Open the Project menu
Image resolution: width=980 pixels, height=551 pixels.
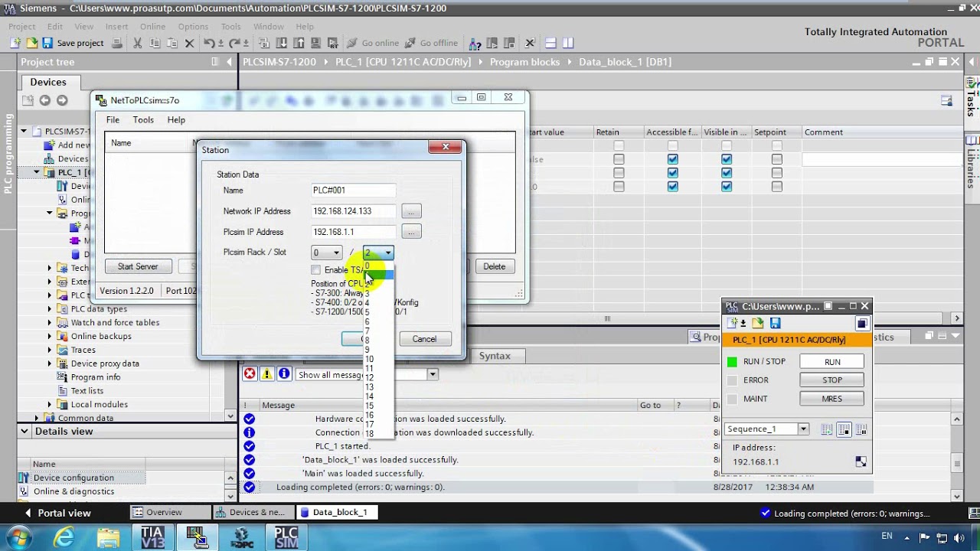pos(22,26)
